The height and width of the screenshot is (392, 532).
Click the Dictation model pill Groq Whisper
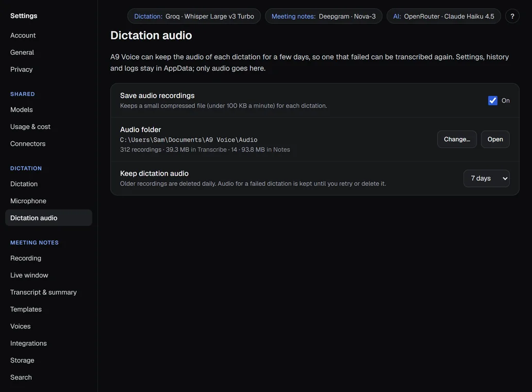pos(194,16)
